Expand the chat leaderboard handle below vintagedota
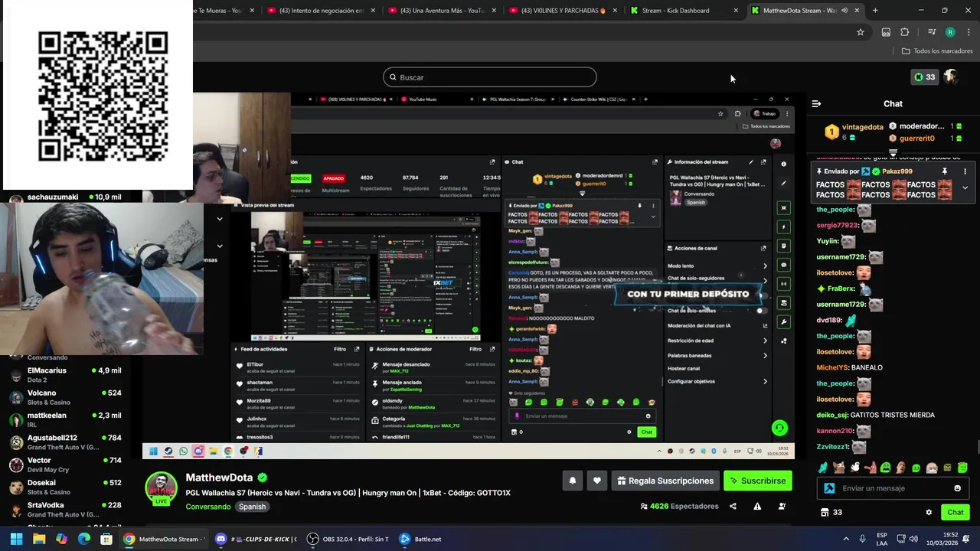The height and width of the screenshot is (551, 980). click(x=893, y=152)
